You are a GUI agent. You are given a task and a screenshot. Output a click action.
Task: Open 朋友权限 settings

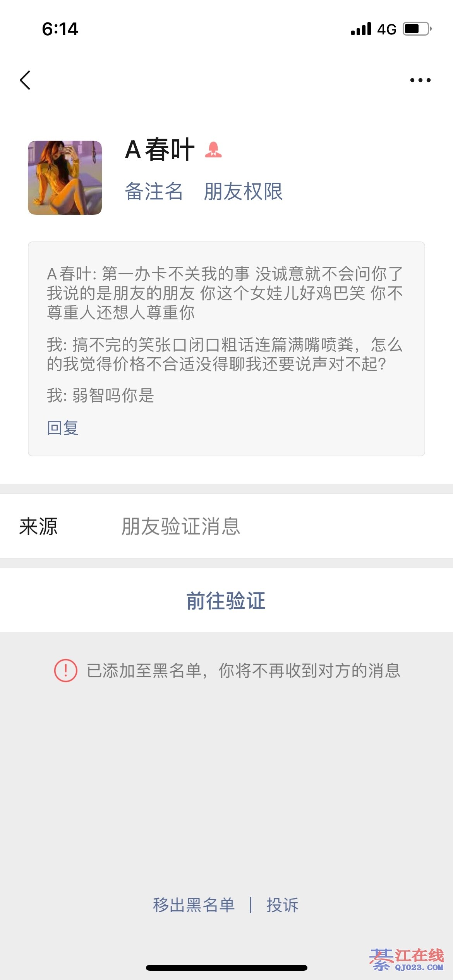tap(243, 191)
